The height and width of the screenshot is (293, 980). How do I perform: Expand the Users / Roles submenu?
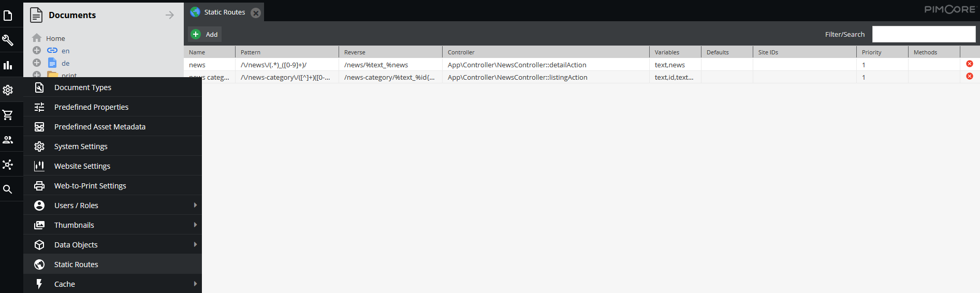click(x=195, y=206)
